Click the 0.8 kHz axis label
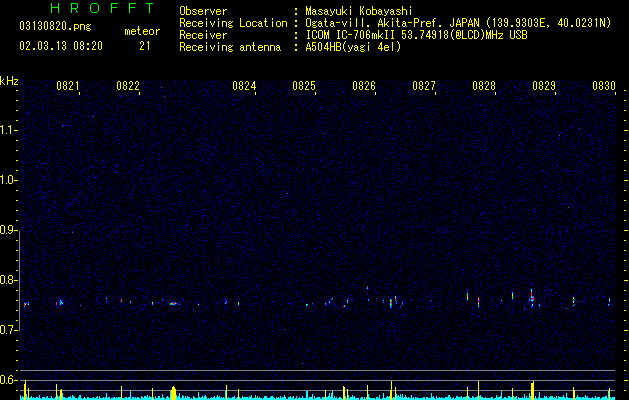 pyautogui.click(x=9, y=280)
